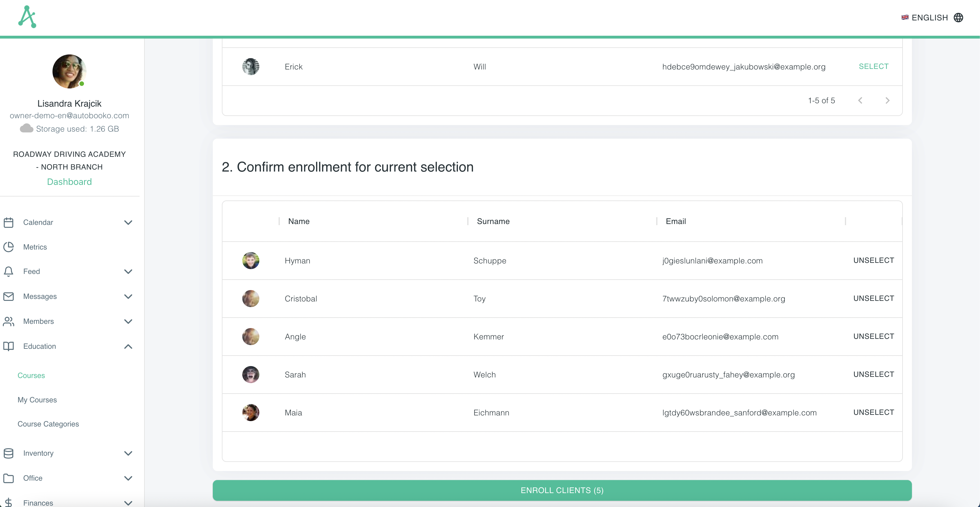Click the Members people icon
This screenshot has height=507, width=980.
pyautogui.click(x=8, y=321)
